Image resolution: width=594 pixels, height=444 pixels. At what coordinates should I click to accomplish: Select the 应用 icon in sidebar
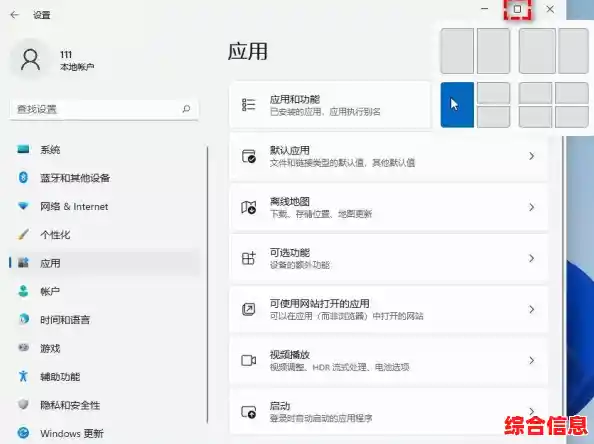pos(23,263)
